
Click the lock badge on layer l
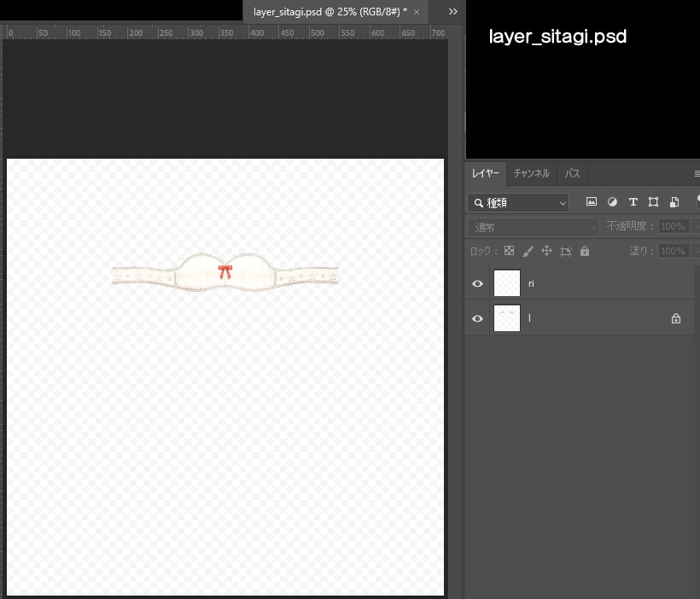tap(675, 317)
